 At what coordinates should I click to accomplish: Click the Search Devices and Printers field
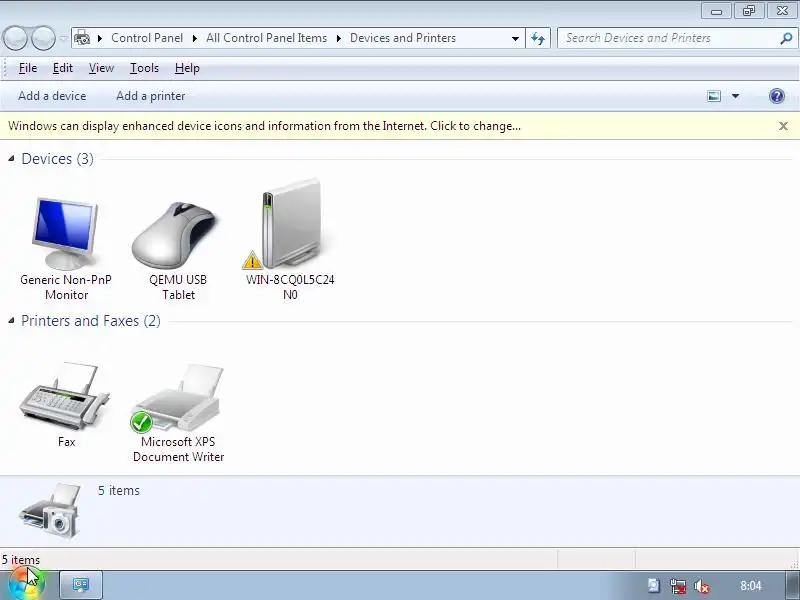tap(668, 38)
